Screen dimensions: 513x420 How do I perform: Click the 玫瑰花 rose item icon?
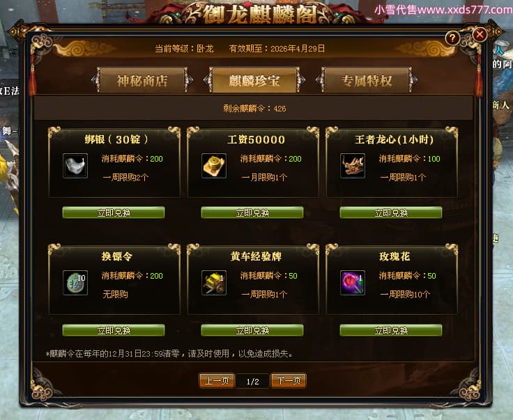point(353,283)
